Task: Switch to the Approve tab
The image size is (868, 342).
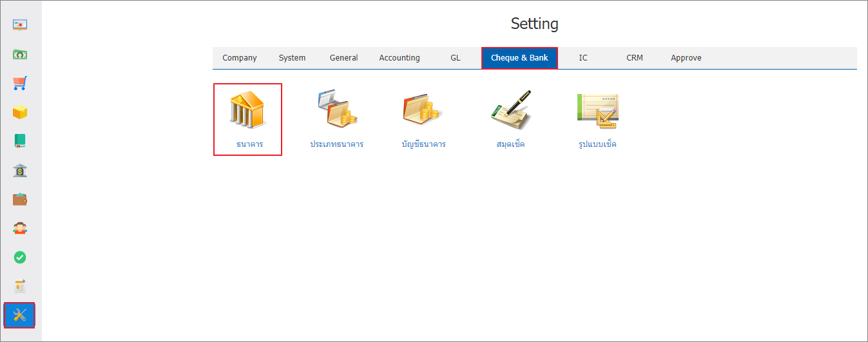Action: (x=686, y=58)
